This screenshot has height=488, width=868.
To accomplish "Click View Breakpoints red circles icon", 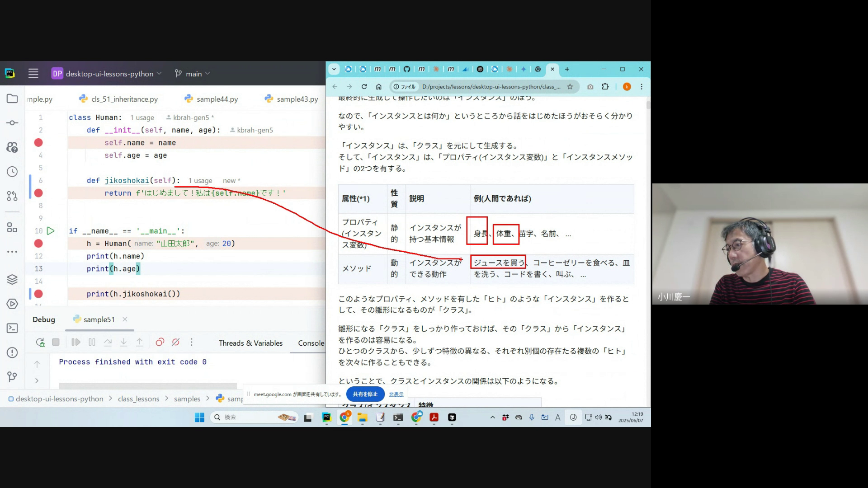I will click(160, 343).
